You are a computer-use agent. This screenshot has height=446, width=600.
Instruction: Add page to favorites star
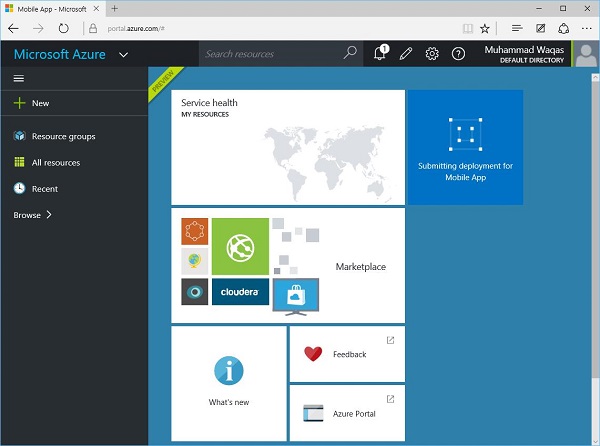(x=485, y=28)
